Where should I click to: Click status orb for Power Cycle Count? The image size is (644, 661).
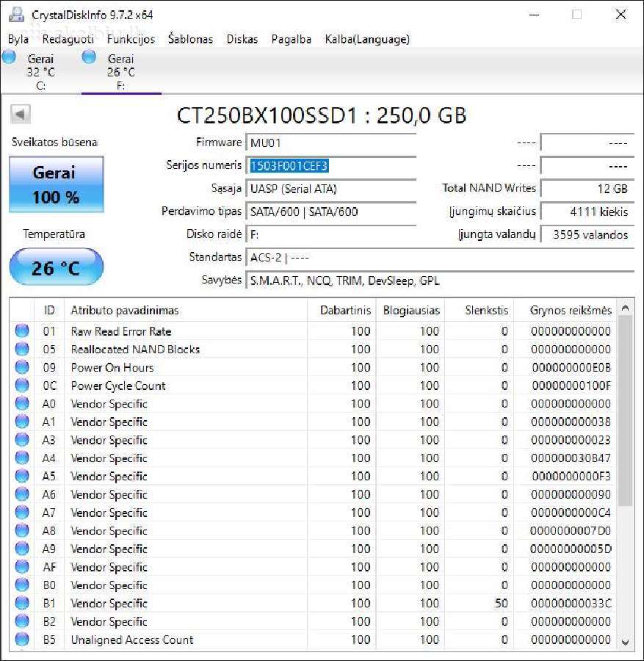pos(22,386)
